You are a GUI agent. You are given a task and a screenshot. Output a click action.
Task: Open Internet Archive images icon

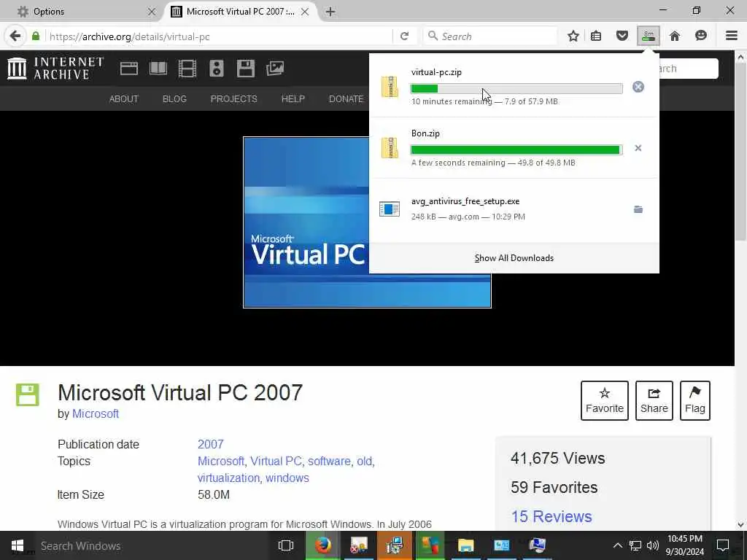275,69
